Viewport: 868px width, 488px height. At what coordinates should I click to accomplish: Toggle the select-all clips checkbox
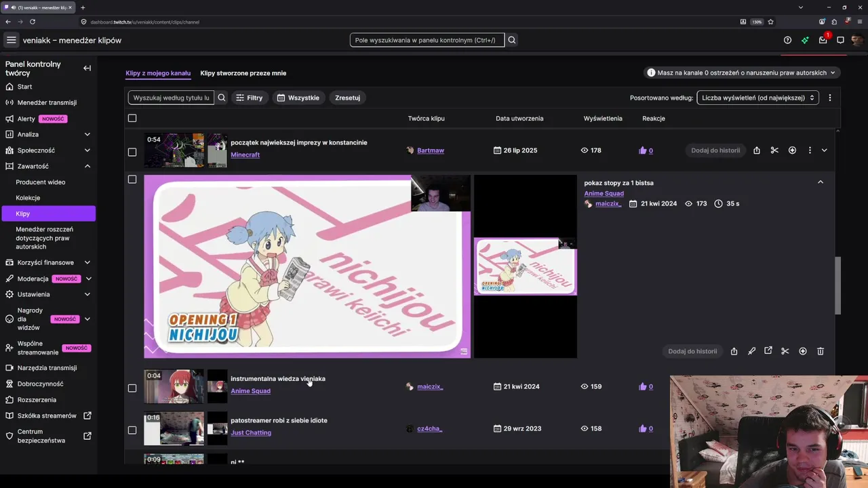[x=132, y=119]
